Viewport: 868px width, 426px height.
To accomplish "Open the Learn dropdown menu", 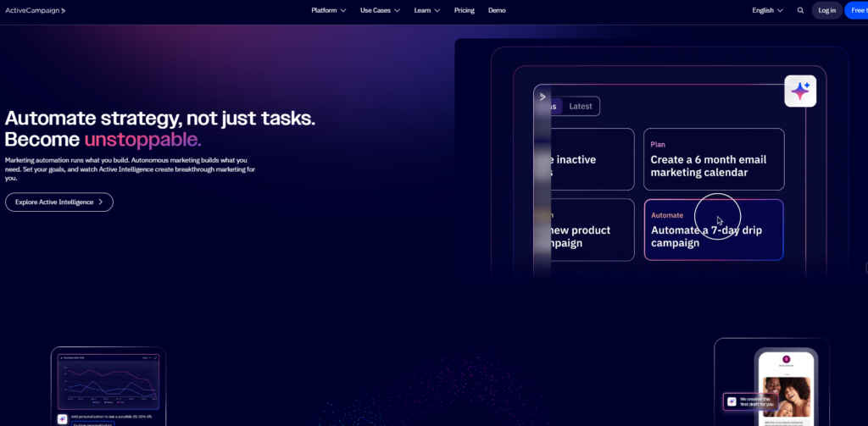I will tap(427, 10).
